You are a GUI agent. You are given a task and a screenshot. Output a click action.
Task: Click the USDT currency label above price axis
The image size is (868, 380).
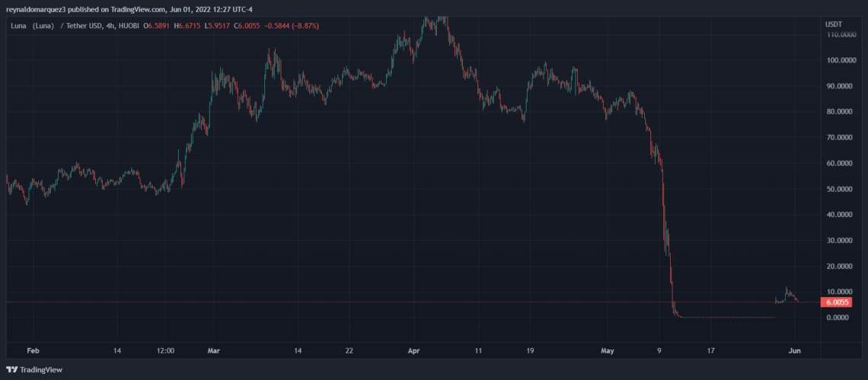click(834, 24)
